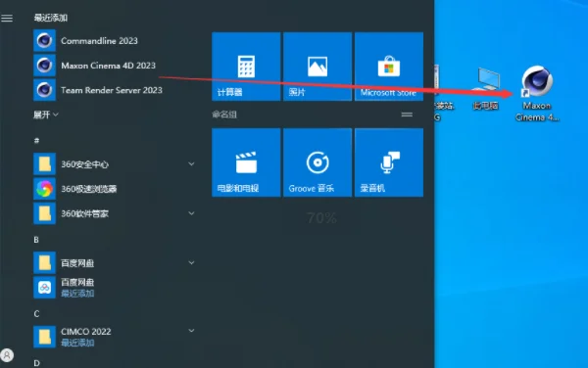Click the 命名组 tile group name
The height and width of the screenshot is (368, 588).
pyautogui.click(x=224, y=115)
